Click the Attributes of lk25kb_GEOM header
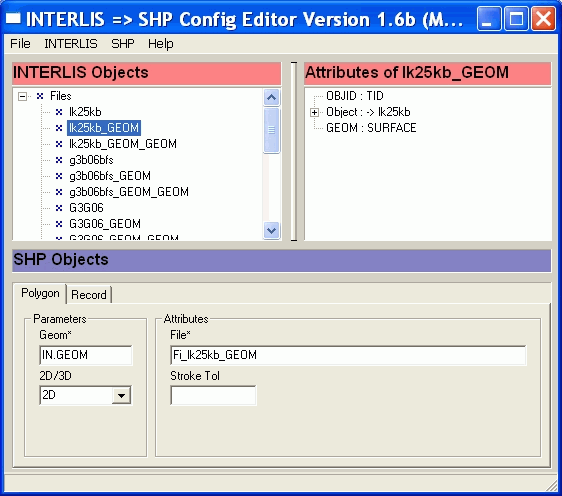 click(x=428, y=73)
